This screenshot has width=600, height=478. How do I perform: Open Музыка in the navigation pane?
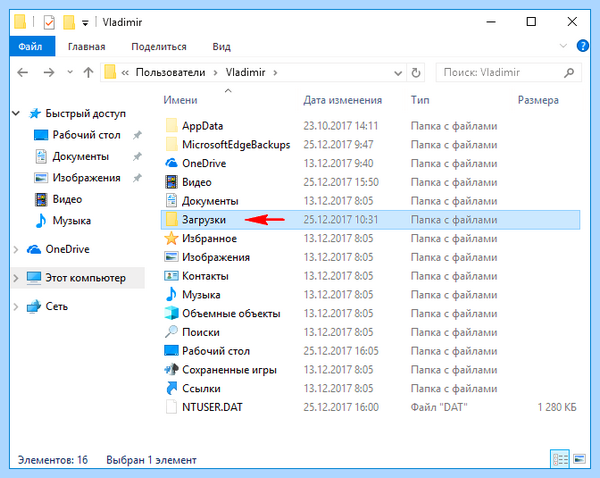(x=72, y=221)
